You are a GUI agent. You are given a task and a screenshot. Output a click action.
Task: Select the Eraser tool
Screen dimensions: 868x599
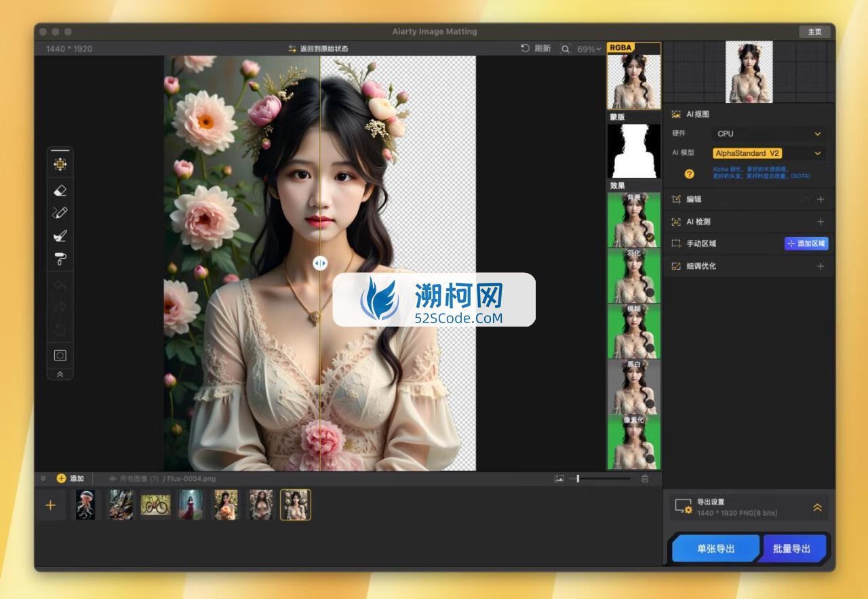tap(60, 190)
